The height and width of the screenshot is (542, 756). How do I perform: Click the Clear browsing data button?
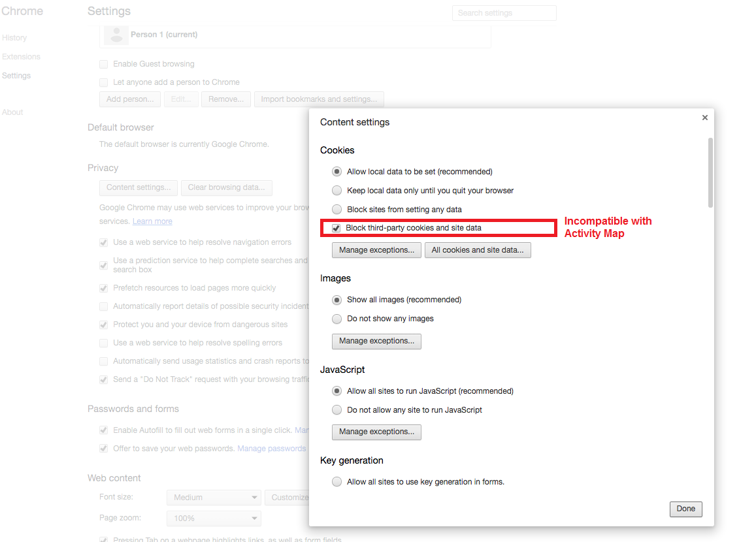tap(226, 187)
